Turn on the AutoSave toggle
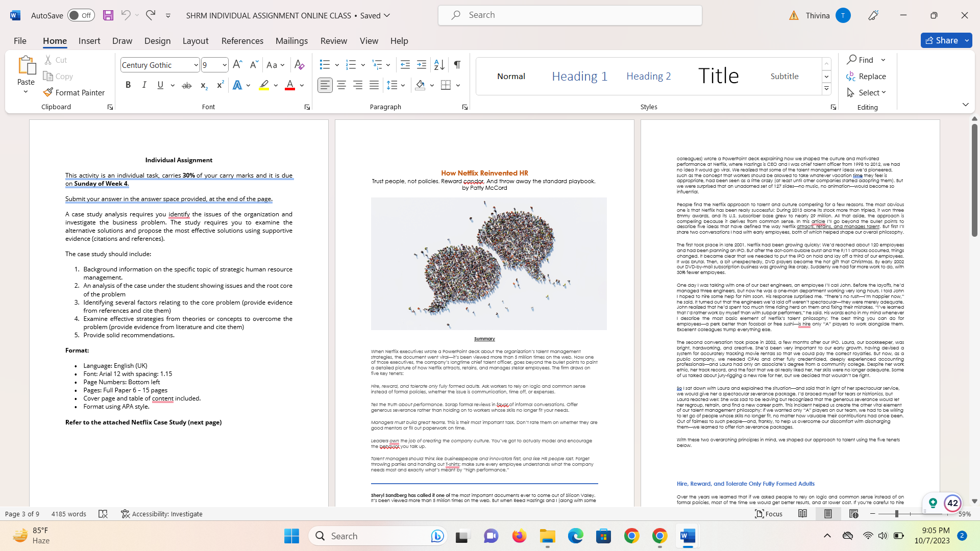 (81, 15)
